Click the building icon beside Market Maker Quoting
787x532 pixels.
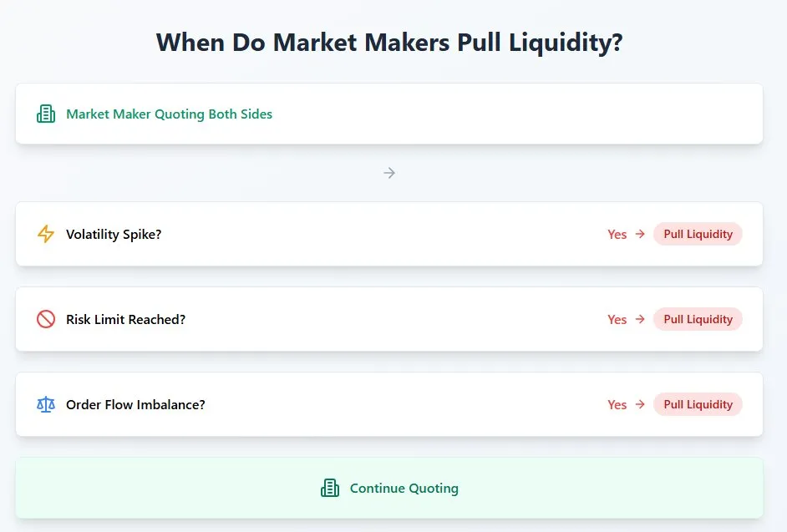point(46,114)
